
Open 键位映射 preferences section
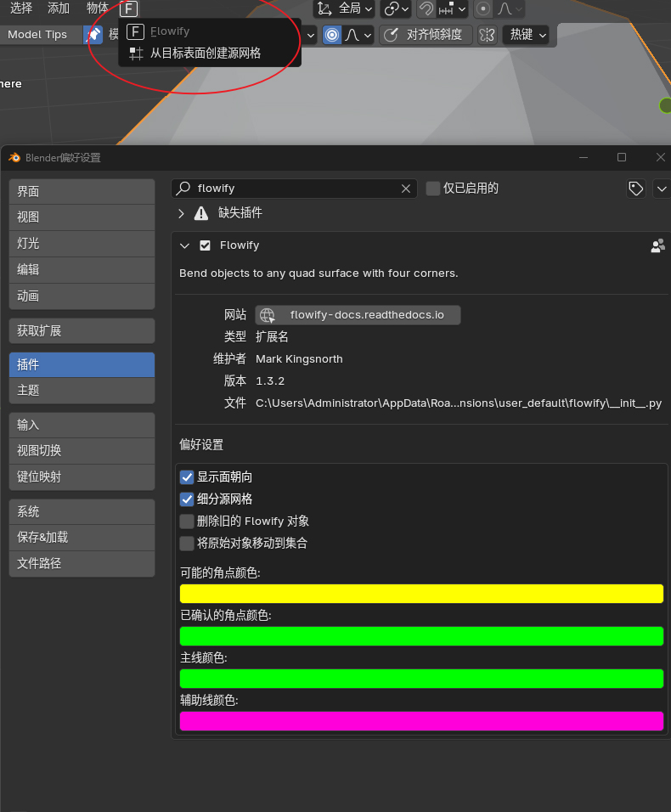pos(82,477)
